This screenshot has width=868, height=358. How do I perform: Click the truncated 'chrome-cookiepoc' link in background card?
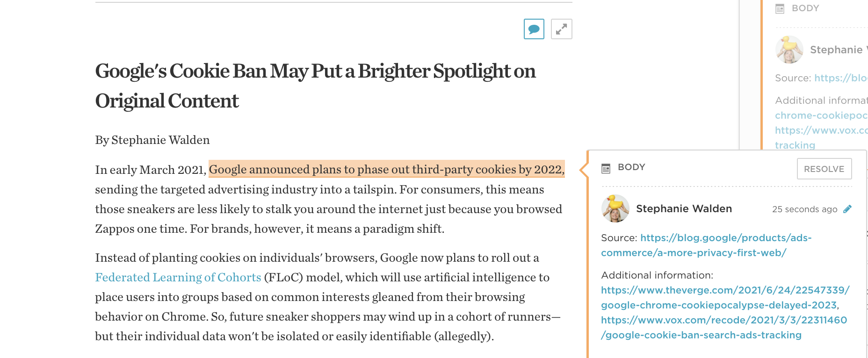pos(821,115)
